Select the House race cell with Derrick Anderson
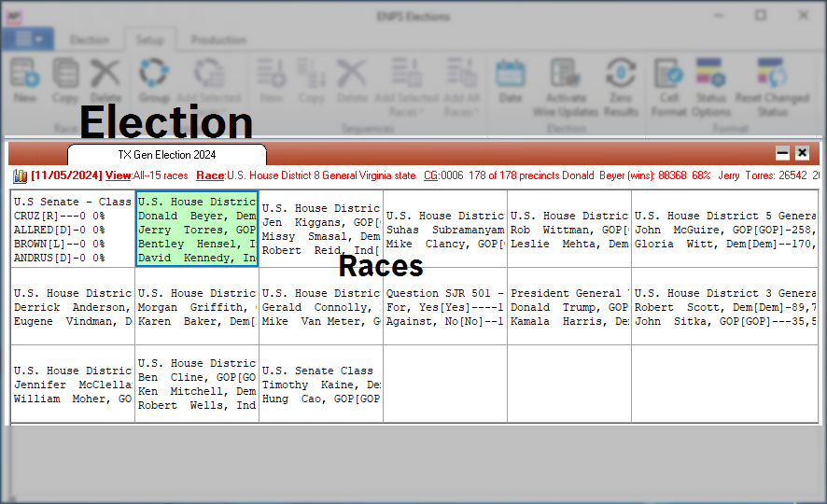This screenshot has width=827, height=504. (x=73, y=306)
